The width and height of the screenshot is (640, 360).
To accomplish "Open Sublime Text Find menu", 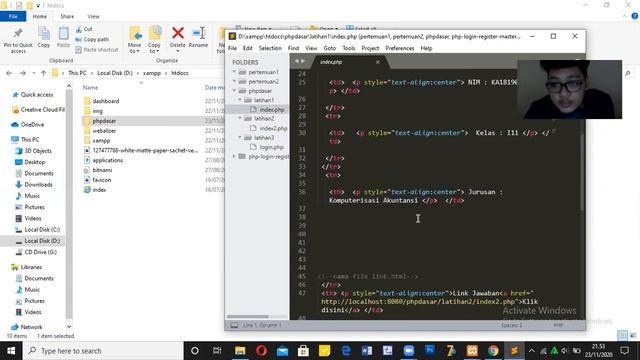I will 293,48.
